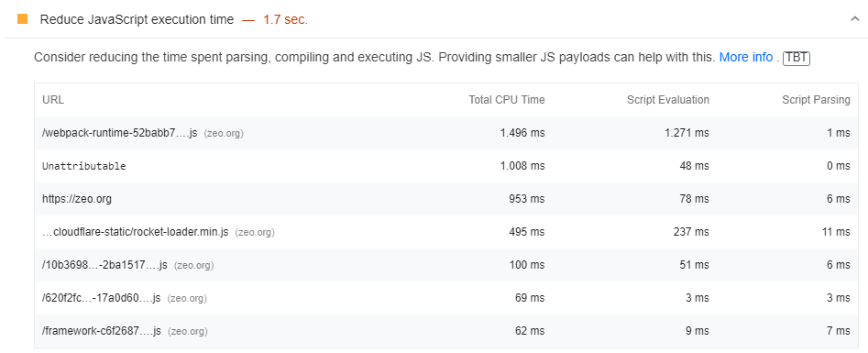Select the Script Evaluation column header
This screenshot has width=868, height=353.
(667, 100)
